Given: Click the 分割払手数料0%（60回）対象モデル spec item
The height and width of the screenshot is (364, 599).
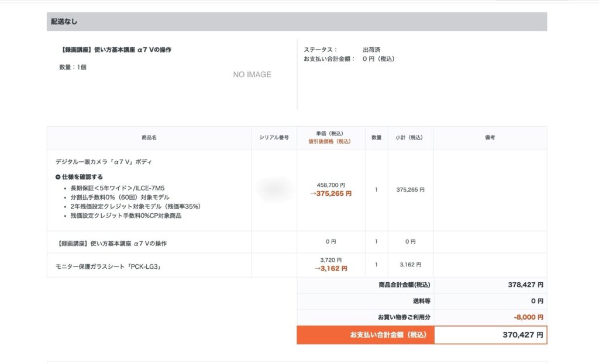Looking at the screenshot, I should (119, 197).
